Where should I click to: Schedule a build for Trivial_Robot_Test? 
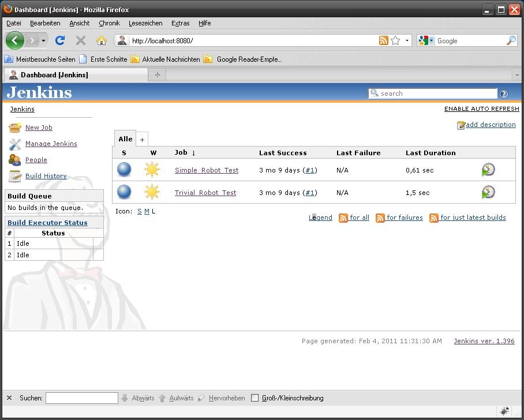pos(488,192)
